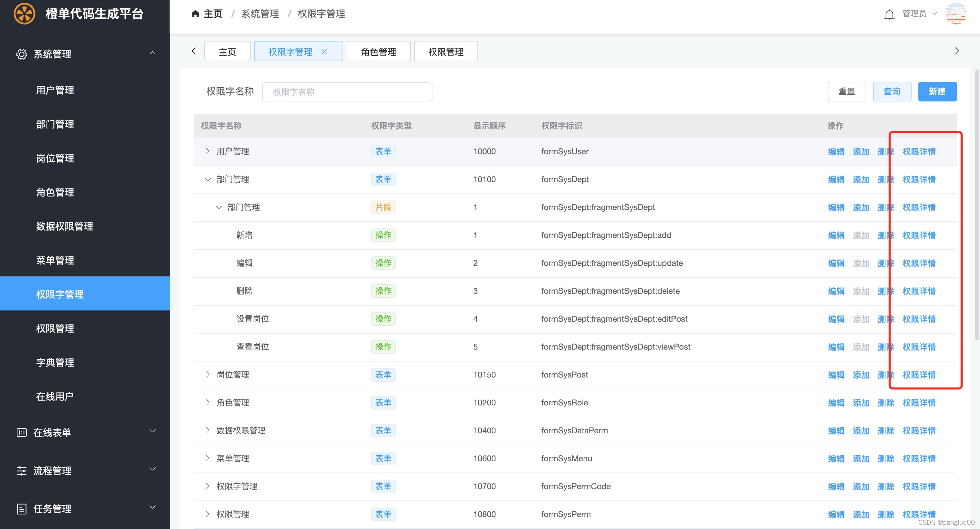Image resolution: width=980 pixels, height=529 pixels.
Task: Click the 权限字名称 search field
Action: (x=347, y=92)
